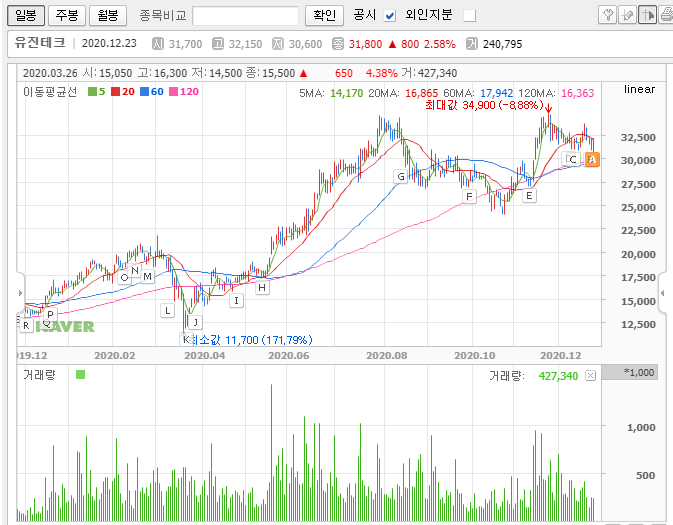The image size is (673, 525).
Task: Open disclosure marker L
Action: tap(167, 310)
